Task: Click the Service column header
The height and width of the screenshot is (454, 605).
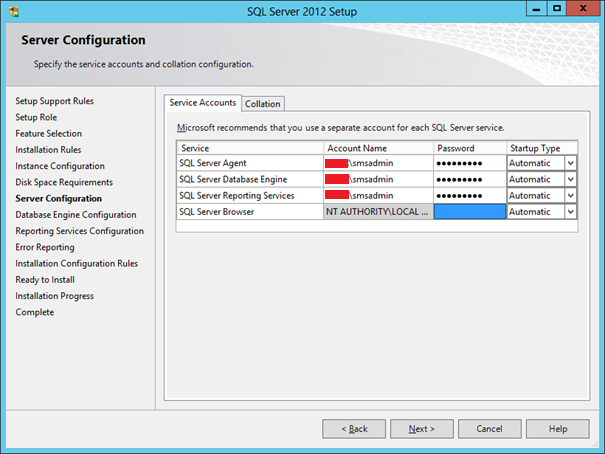Action: pyautogui.click(x=250, y=148)
